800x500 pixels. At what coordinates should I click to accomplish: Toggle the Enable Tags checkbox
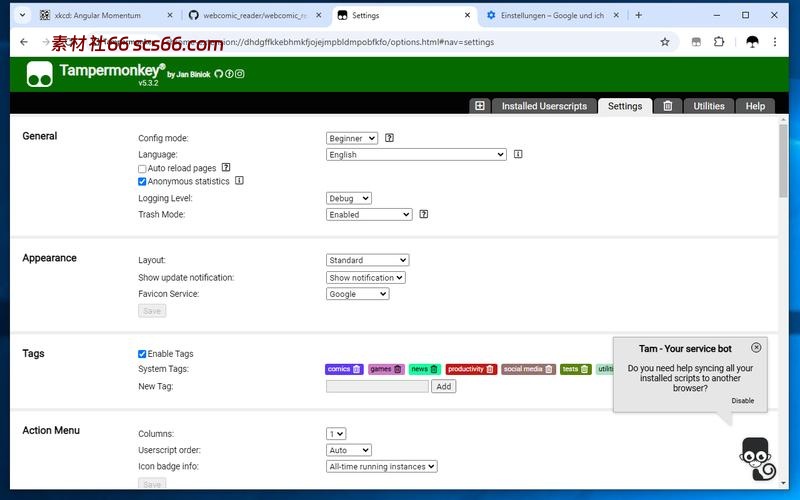point(142,354)
